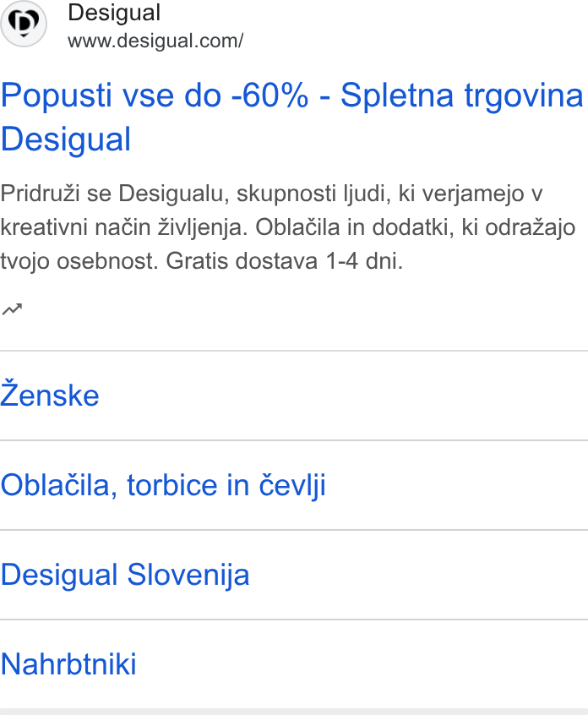Click the Gratis dostava 1-4 dni text
Screen dimensions: 588x715
coord(285,261)
